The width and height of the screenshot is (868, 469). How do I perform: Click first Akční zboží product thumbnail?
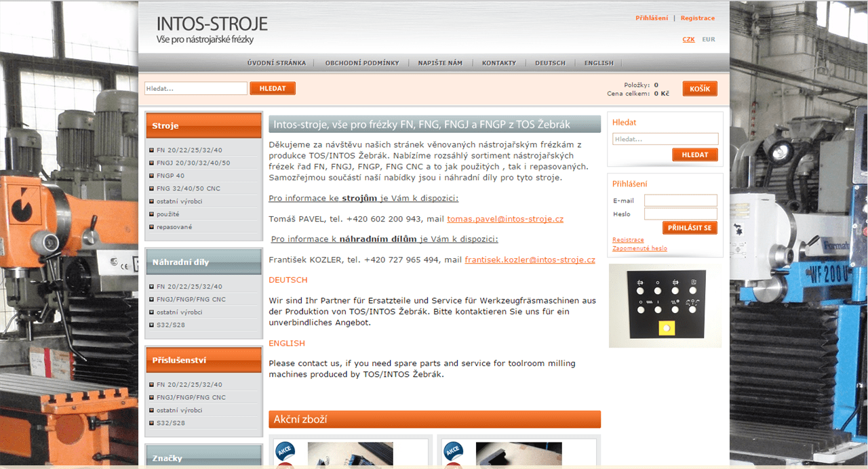pyautogui.click(x=350, y=455)
